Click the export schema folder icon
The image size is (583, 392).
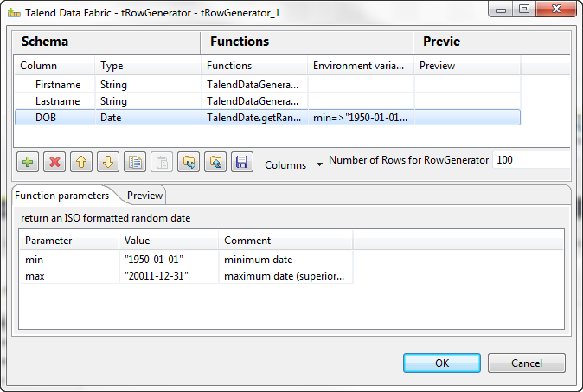pyautogui.click(x=215, y=161)
